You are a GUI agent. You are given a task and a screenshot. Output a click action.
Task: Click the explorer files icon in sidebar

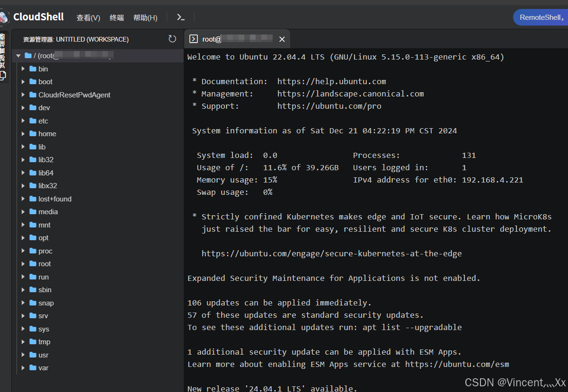click(x=3, y=75)
